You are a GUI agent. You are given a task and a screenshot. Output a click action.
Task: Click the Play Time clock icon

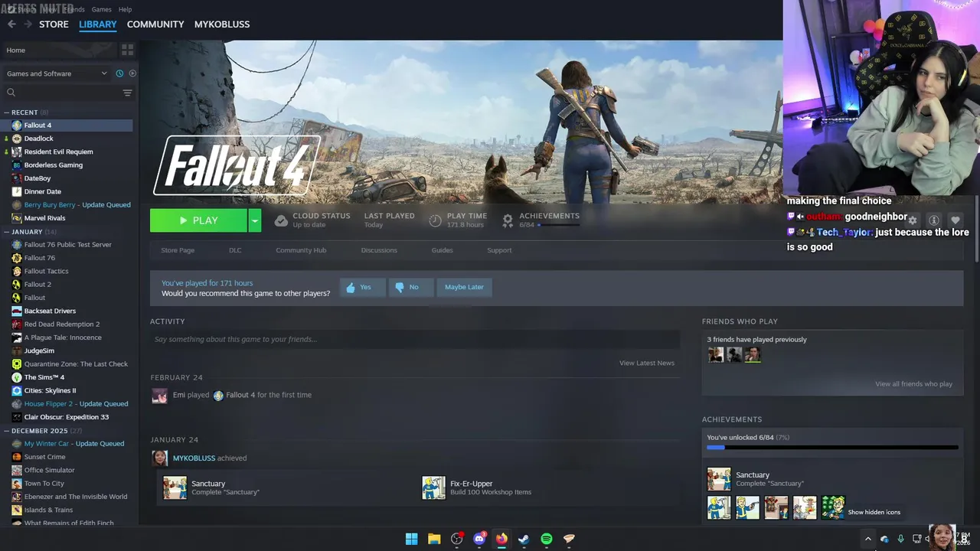point(435,220)
